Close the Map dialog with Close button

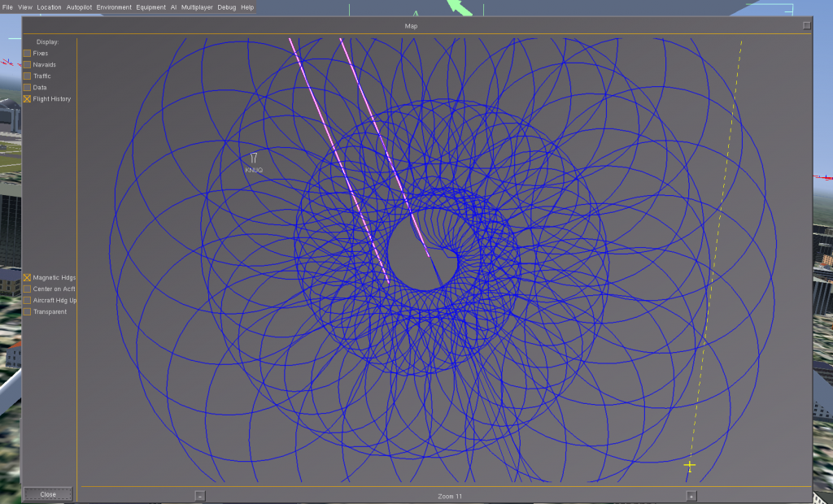coord(48,494)
